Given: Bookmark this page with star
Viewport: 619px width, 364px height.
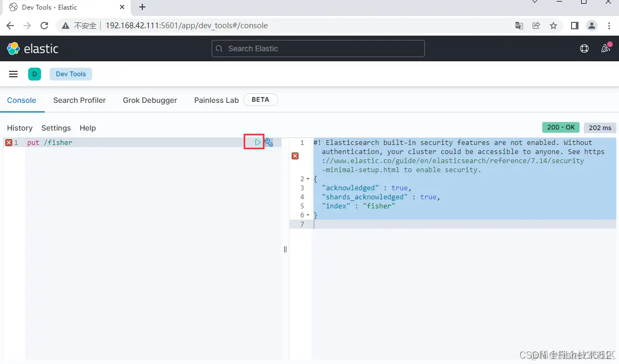Looking at the screenshot, I should click(553, 26).
